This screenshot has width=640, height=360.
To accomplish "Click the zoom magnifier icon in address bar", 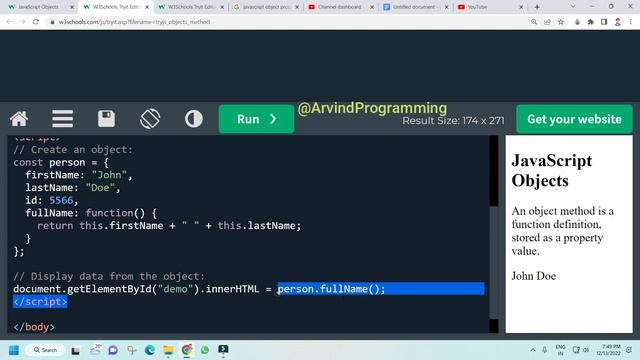I will click(x=534, y=22).
